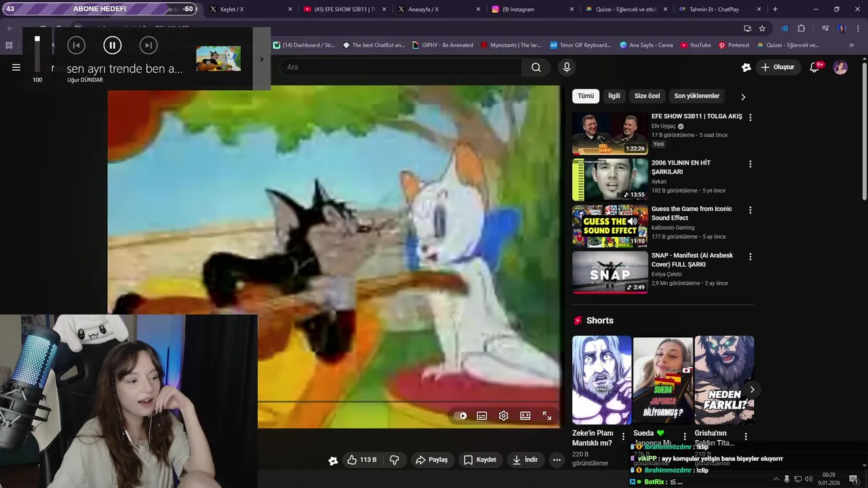The width and height of the screenshot is (868, 488).
Task: Select the 'Tümü' filter chip
Action: coord(585,96)
